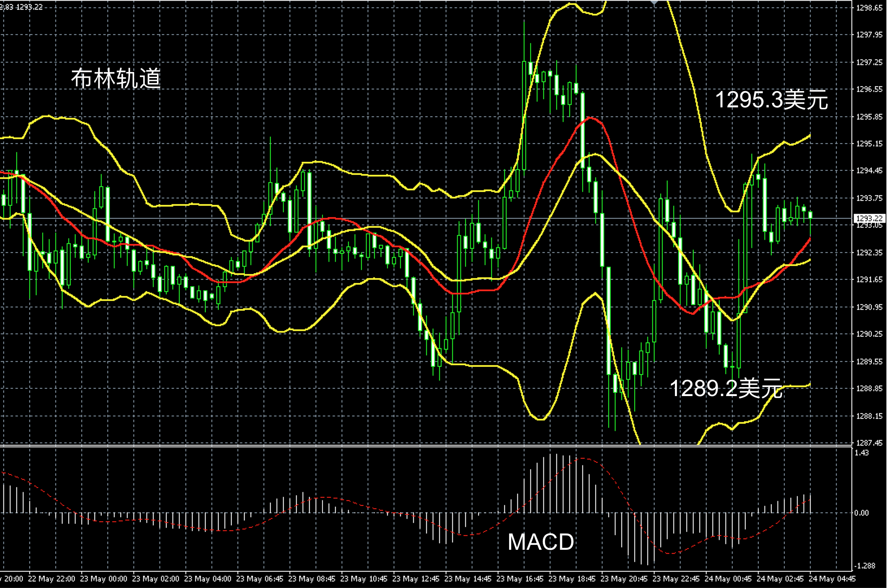Click the 22 May 22:00 time label

click(52, 579)
